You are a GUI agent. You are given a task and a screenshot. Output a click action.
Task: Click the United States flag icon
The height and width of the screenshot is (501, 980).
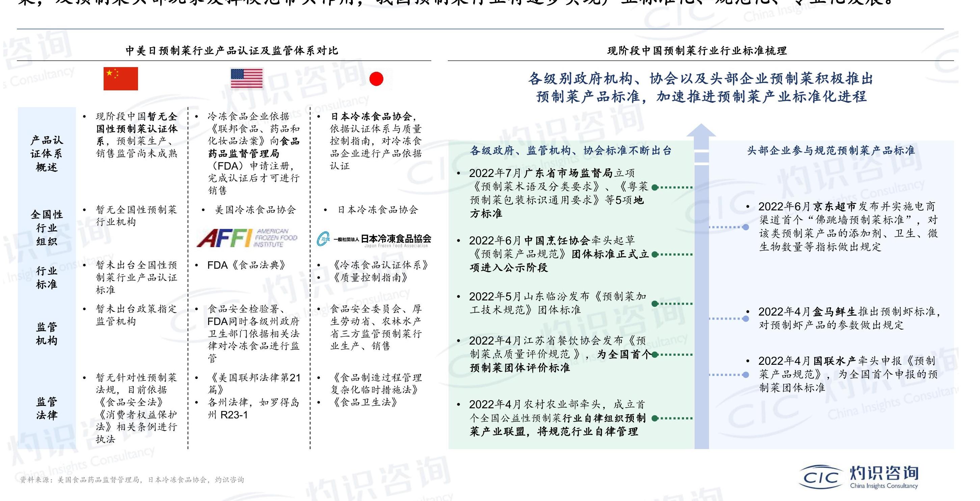tap(247, 79)
